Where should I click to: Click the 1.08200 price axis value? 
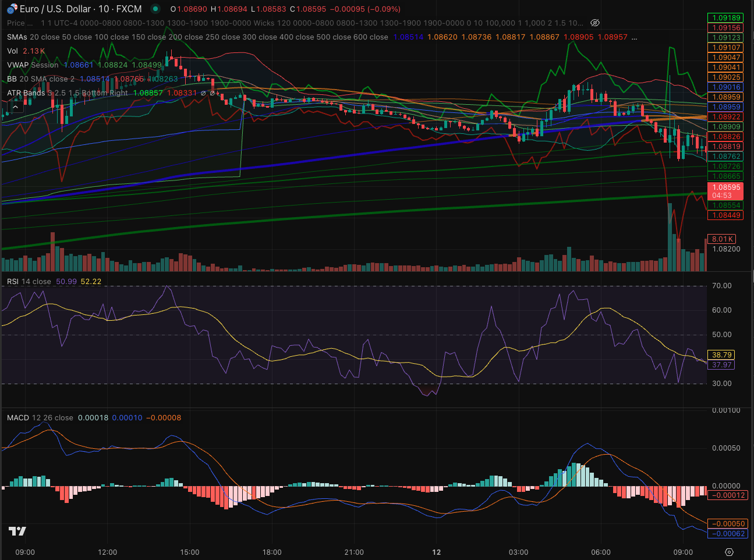726,249
